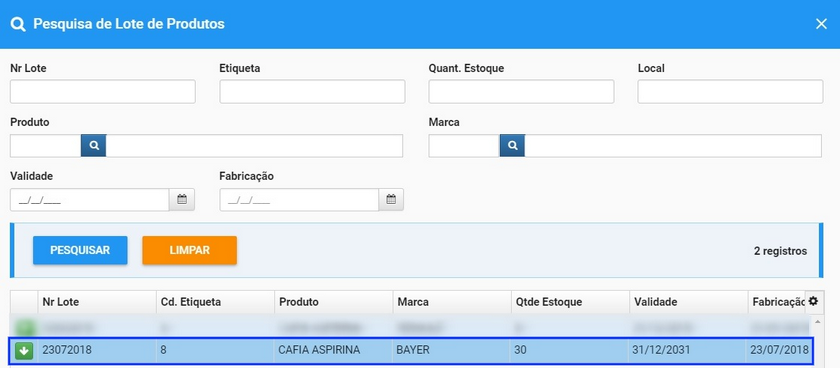Click the Fabricação date input field
Image resolution: width=840 pixels, height=368 pixels.
299,200
